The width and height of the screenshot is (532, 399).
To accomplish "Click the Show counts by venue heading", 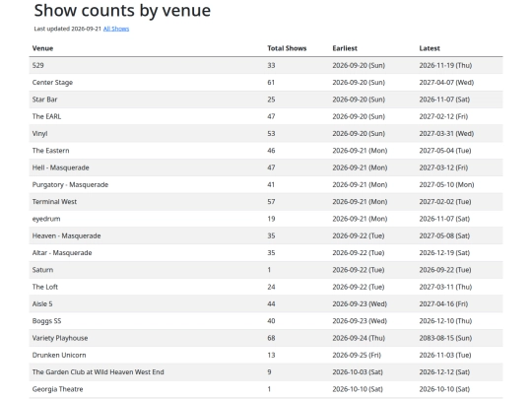I will click(122, 11).
